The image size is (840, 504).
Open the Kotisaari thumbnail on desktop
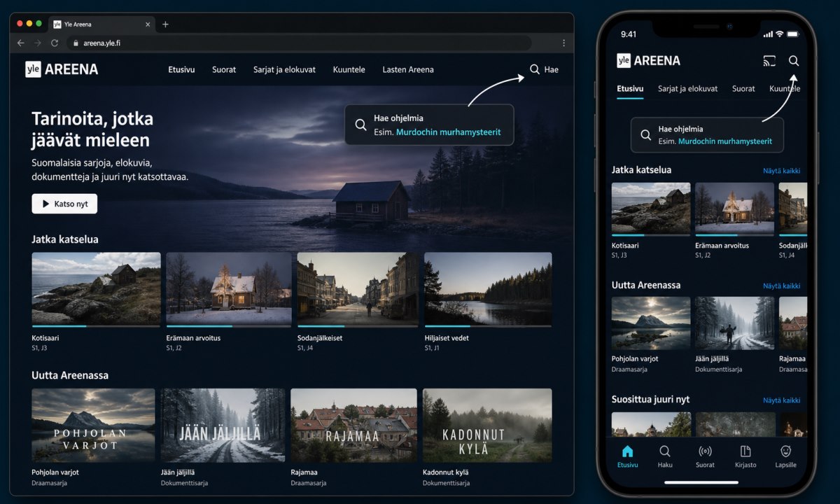coord(96,288)
